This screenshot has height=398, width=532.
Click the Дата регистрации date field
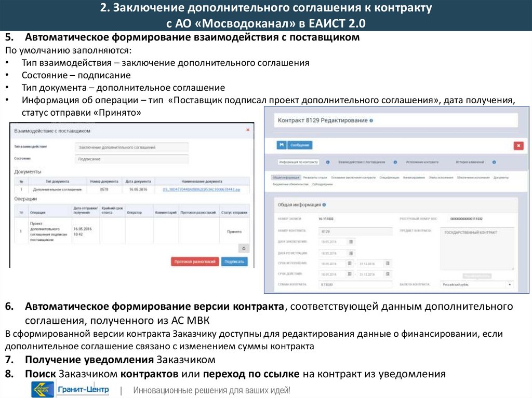click(333, 253)
